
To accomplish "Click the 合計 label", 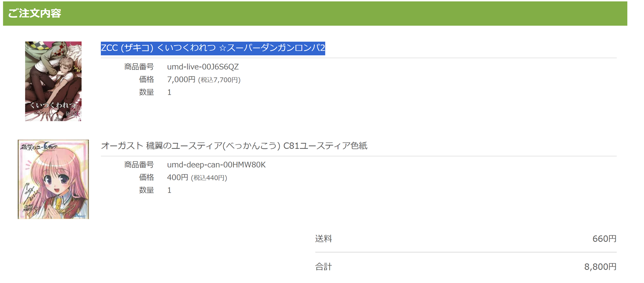I will (323, 267).
